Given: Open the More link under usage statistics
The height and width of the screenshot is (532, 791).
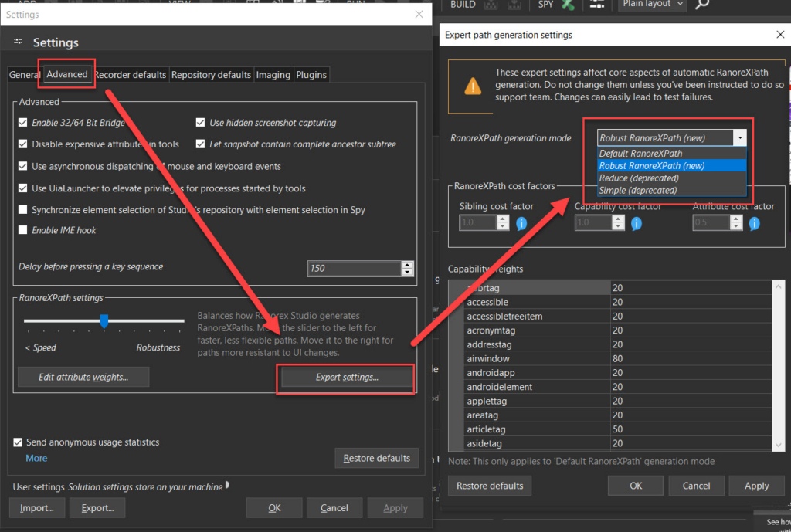Looking at the screenshot, I should coord(36,459).
